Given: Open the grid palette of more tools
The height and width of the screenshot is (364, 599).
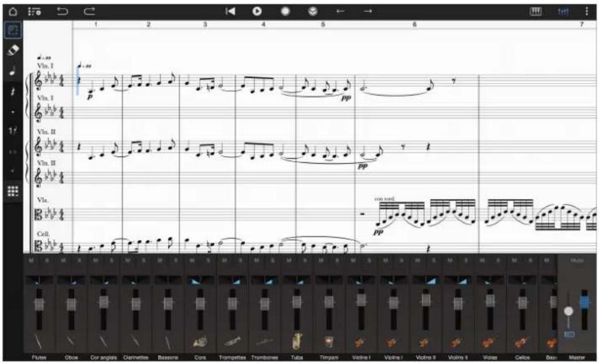Looking at the screenshot, I should (x=13, y=191).
